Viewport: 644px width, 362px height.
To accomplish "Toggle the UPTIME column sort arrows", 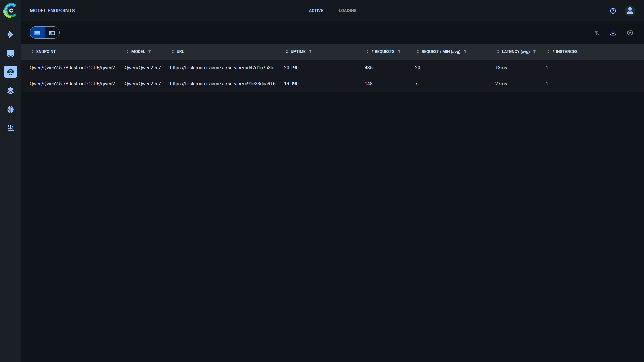I will (x=287, y=51).
